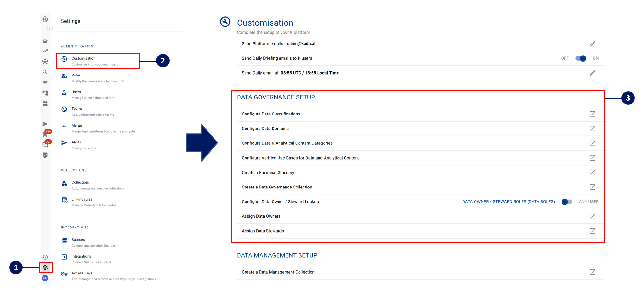Open Sources under Integrations
This screenshot has width=644, height=290.
78,240
